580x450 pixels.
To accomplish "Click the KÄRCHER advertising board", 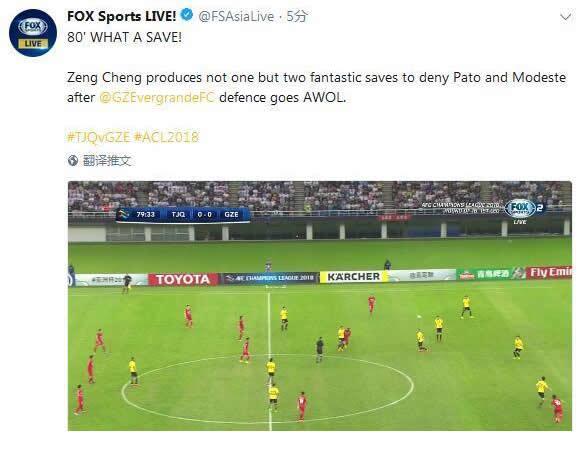I will [354, 277].
